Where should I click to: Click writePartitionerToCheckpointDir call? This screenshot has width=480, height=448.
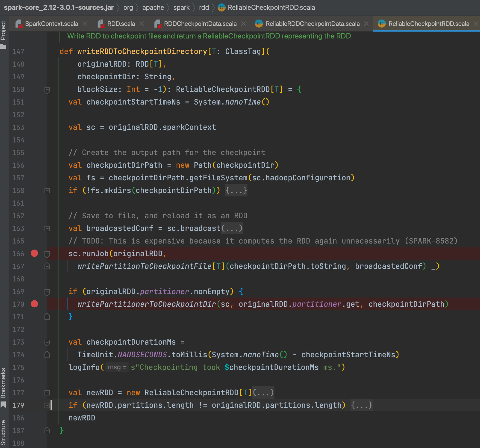(x=147, y=304)
